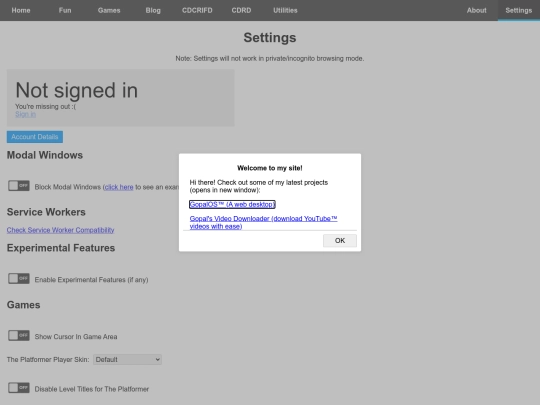
Task: Open the Home menu item
Action: (21, 10)
